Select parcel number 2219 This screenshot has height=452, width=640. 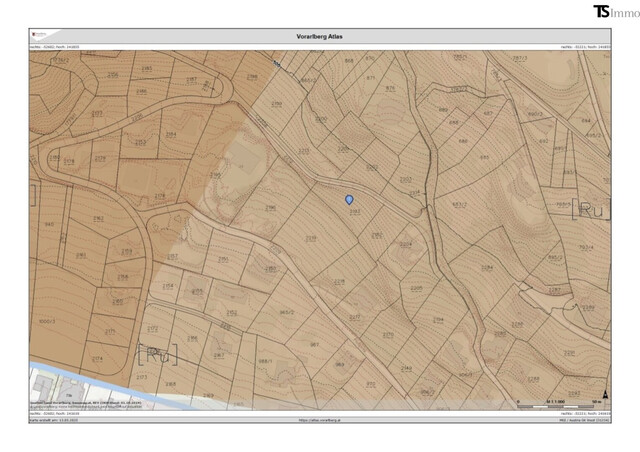pyautogui.click(x=311, y=238)
